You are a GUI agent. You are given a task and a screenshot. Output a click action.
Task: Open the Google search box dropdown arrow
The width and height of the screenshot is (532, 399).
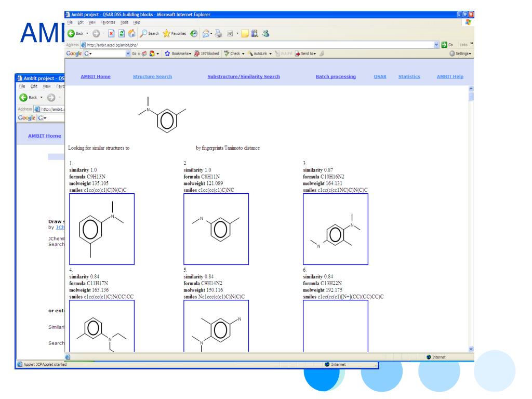tap(128, 54)
